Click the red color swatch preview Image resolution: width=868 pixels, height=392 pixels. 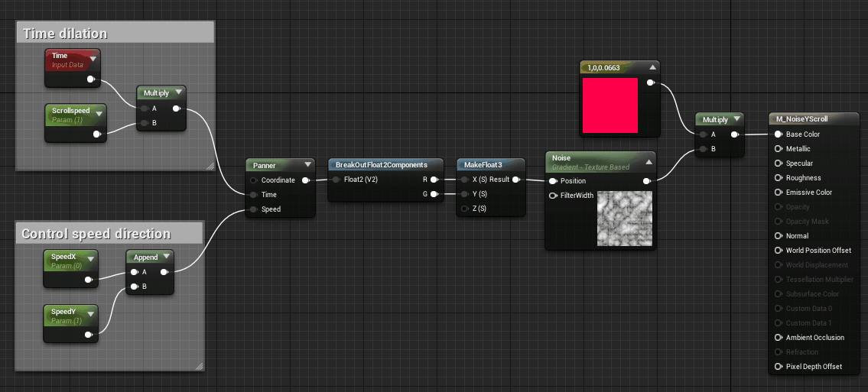point(610,105)
